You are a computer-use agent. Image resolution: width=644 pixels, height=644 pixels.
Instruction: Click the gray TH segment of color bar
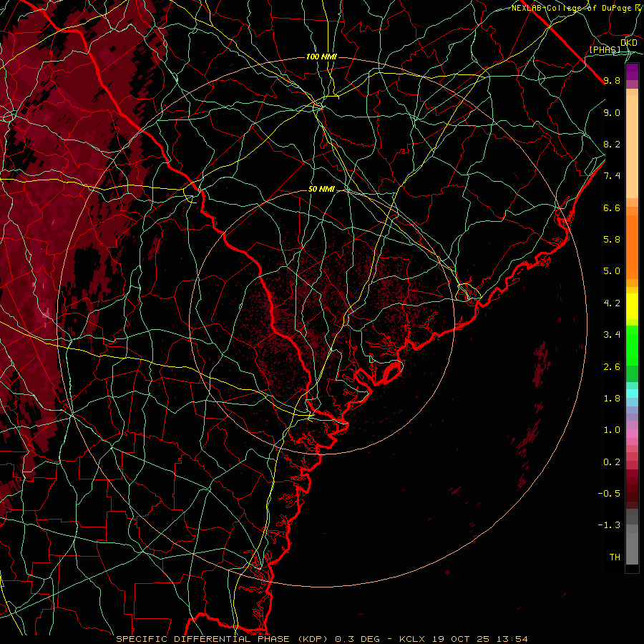[632, 548]
